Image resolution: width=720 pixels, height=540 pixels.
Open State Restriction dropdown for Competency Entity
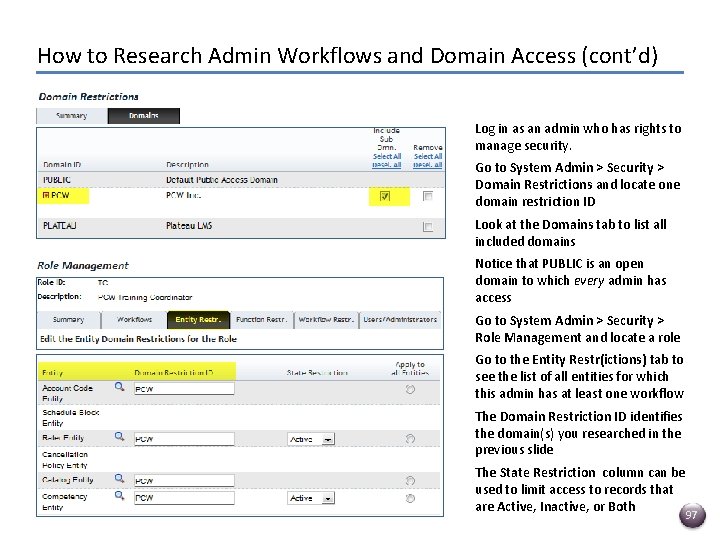311,498
